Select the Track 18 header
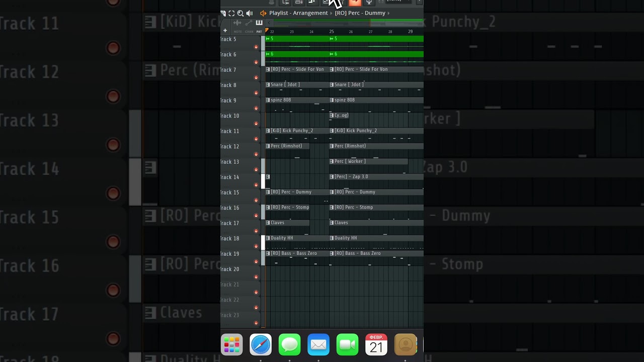Image resolution: width=644 pixels, height=362 pixels. tap(240, 242)
